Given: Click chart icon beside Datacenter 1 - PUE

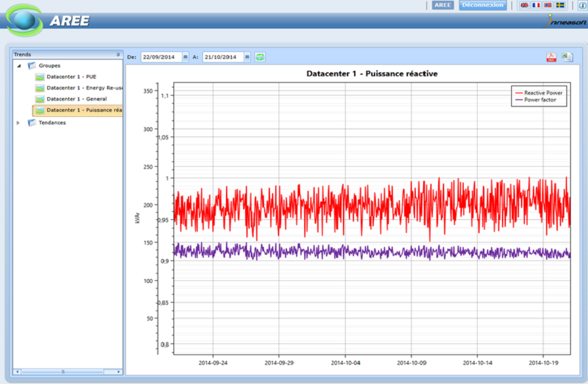Looking at the screenshot, I should click(40, 77).
